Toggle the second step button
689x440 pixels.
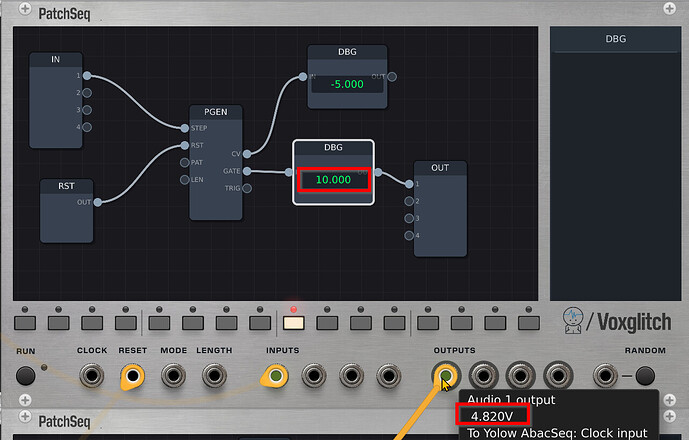(x=58, y=323)
